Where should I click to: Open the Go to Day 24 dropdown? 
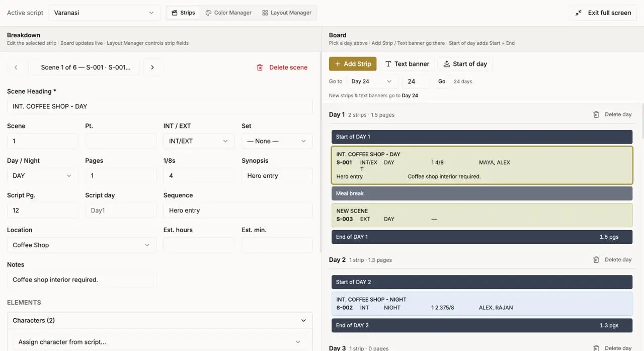click(x=371, y=81)
